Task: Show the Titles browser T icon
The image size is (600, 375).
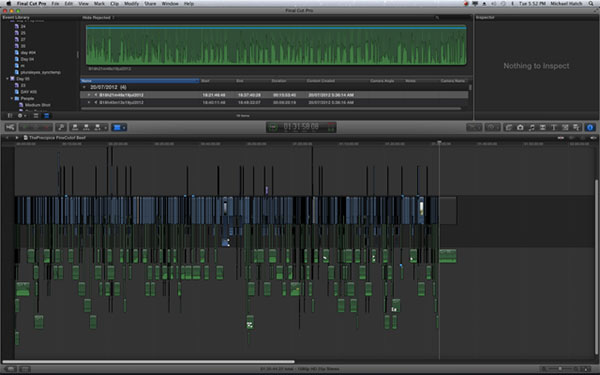Action: pyautogui.click(x=554, y=127)
